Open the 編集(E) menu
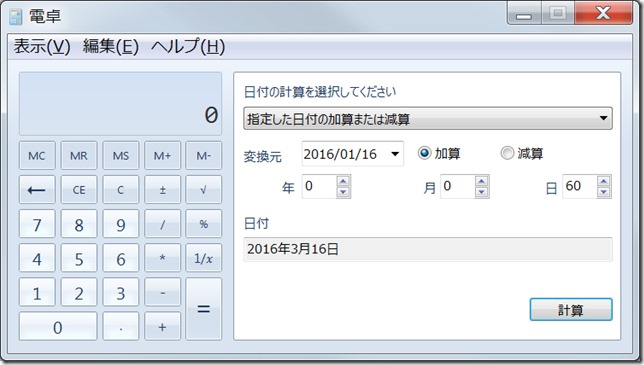Viewport: 644px width, 365px height. 110,46
